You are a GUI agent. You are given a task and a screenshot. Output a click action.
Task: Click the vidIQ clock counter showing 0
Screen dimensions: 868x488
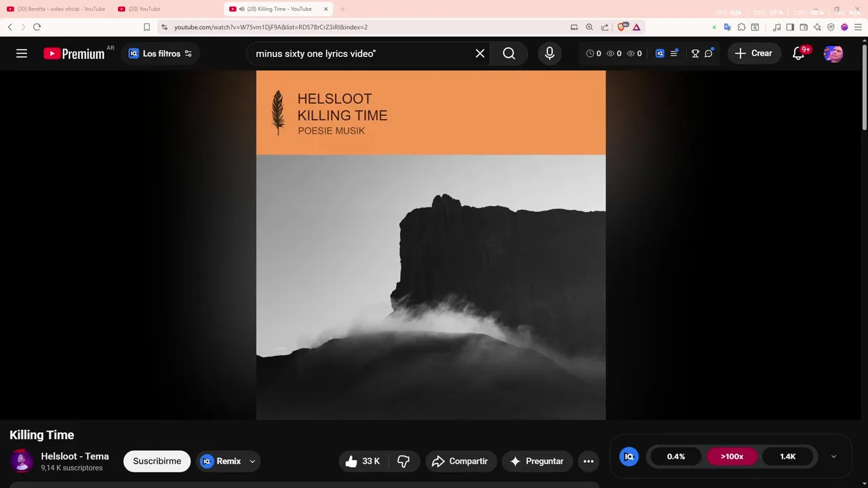594,54
